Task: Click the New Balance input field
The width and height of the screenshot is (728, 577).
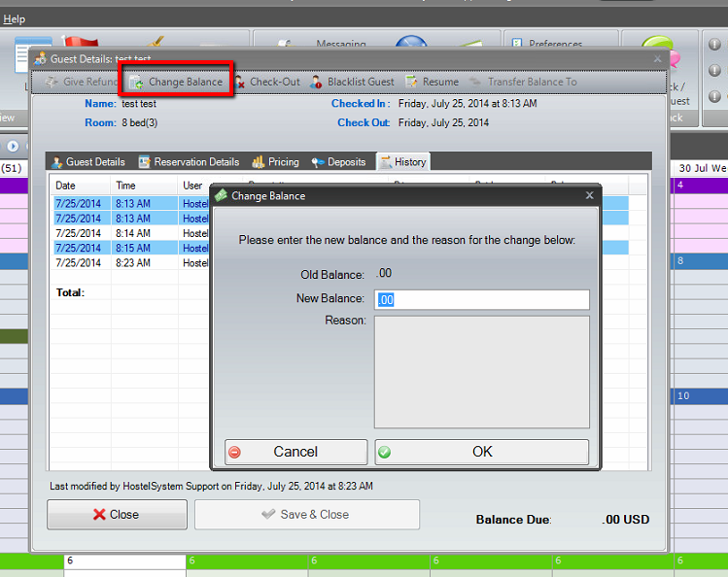Action: [x=482, y=299]
